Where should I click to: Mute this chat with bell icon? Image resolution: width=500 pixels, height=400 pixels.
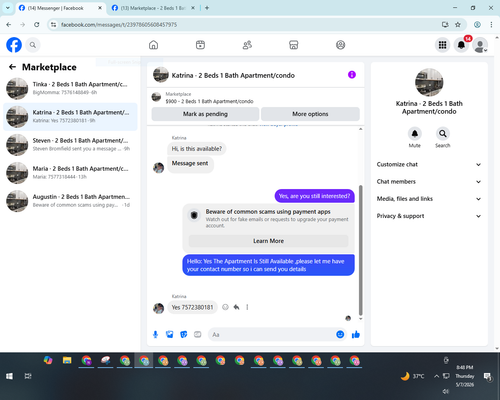point(415,134)
